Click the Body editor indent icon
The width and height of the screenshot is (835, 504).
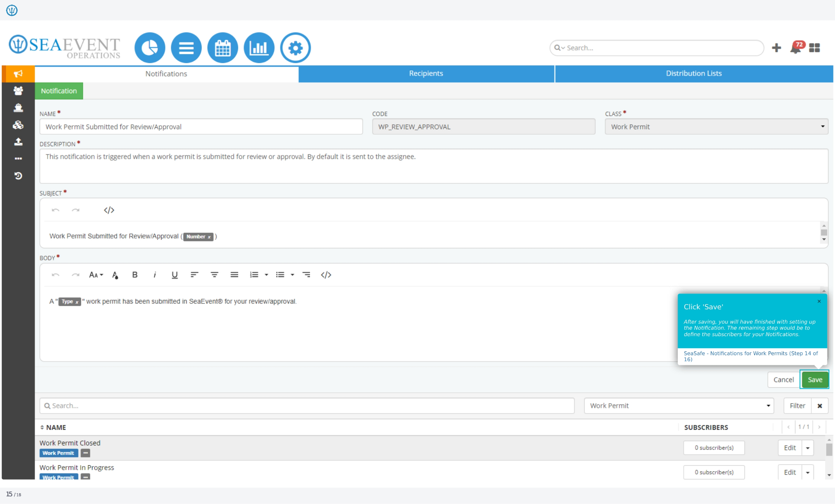coord(307,275)
